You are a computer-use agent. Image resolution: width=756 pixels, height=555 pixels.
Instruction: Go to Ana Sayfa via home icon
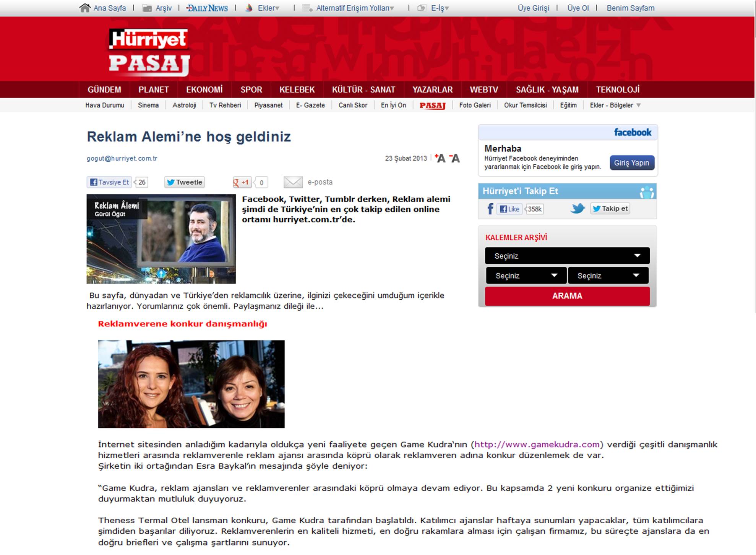(84, 8)
